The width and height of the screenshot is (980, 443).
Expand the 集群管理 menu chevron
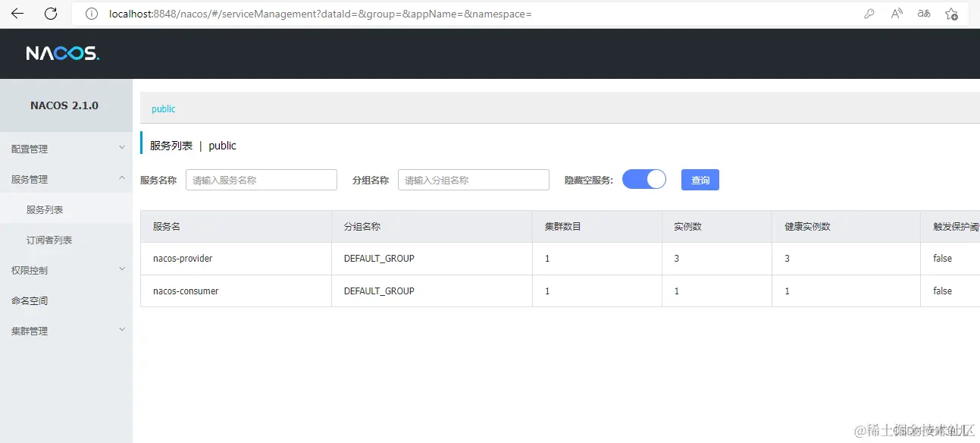coord(122,330)
